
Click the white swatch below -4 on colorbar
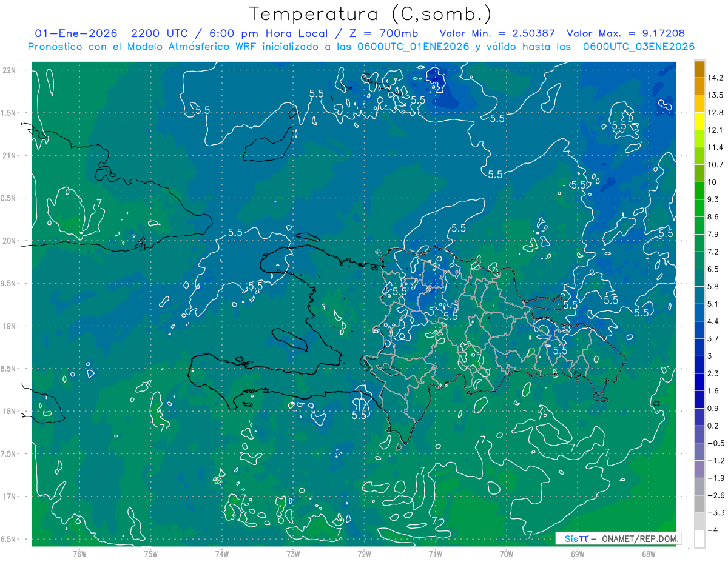(699, 539)
